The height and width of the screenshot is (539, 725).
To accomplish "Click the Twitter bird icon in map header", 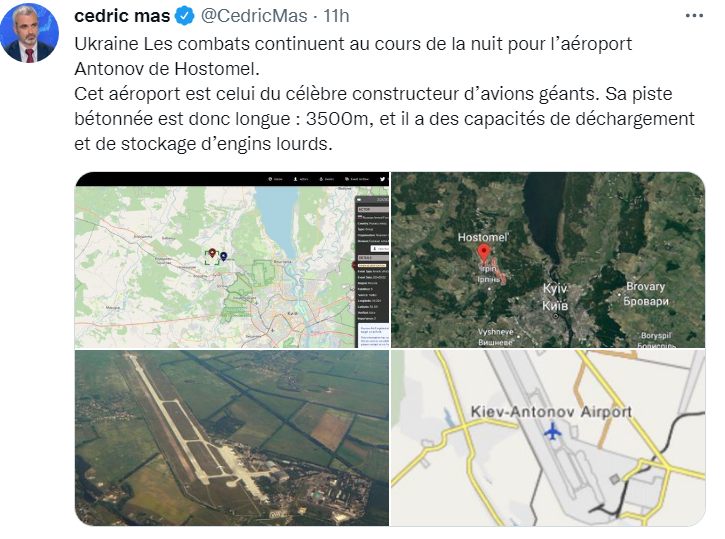I will click(x=381, y=178).
